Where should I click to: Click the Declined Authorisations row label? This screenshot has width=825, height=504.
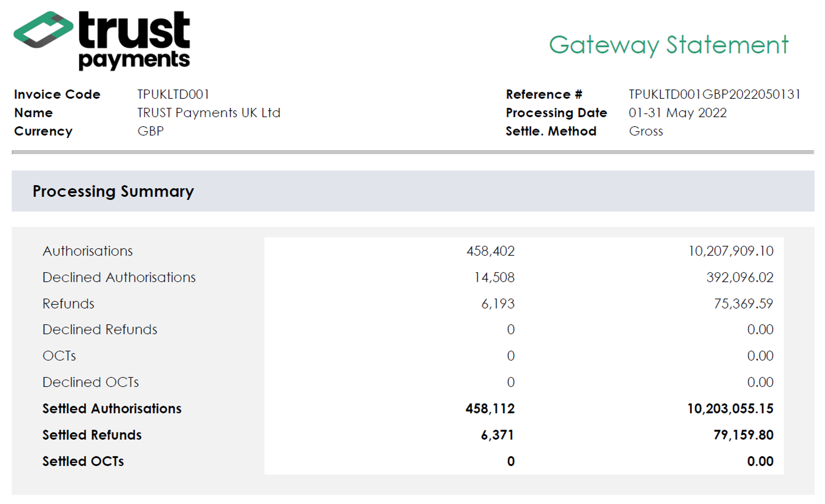point(119,278)
